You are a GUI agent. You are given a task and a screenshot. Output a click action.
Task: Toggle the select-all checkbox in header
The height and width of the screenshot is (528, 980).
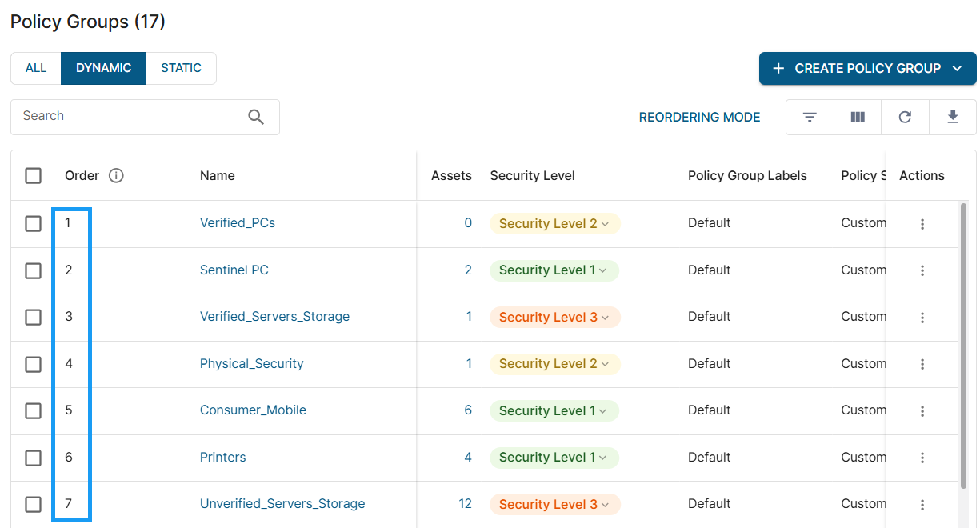[x=33, y=176]
